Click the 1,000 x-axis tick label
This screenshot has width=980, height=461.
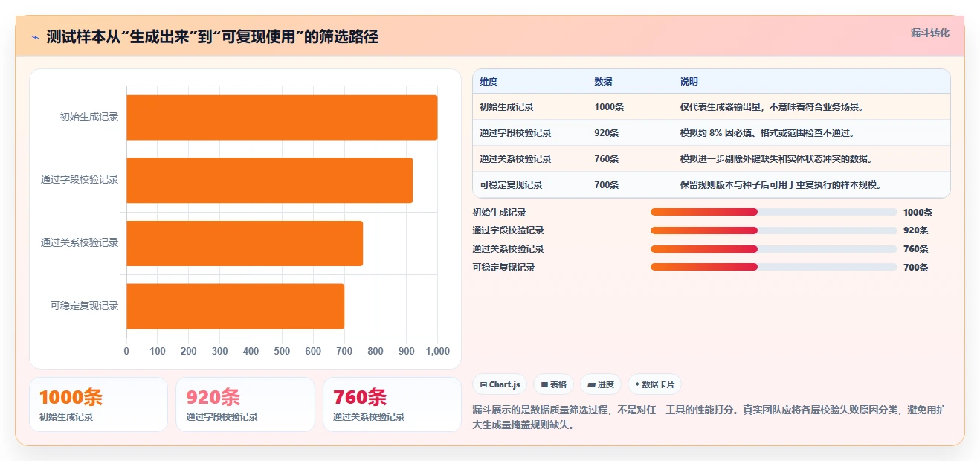tap(437, 351)
